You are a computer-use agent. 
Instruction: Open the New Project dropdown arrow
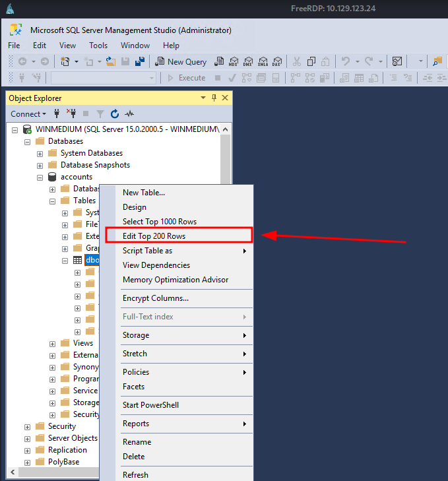click(77, 61)
